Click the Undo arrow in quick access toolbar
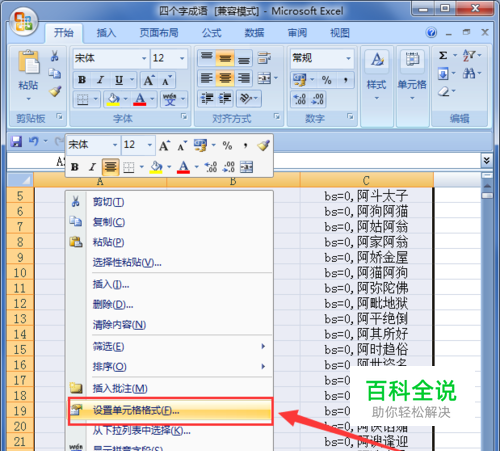Image resolution: width=500 pixels, height=451 pixels. pyautogui.click(x=33, y=141)
